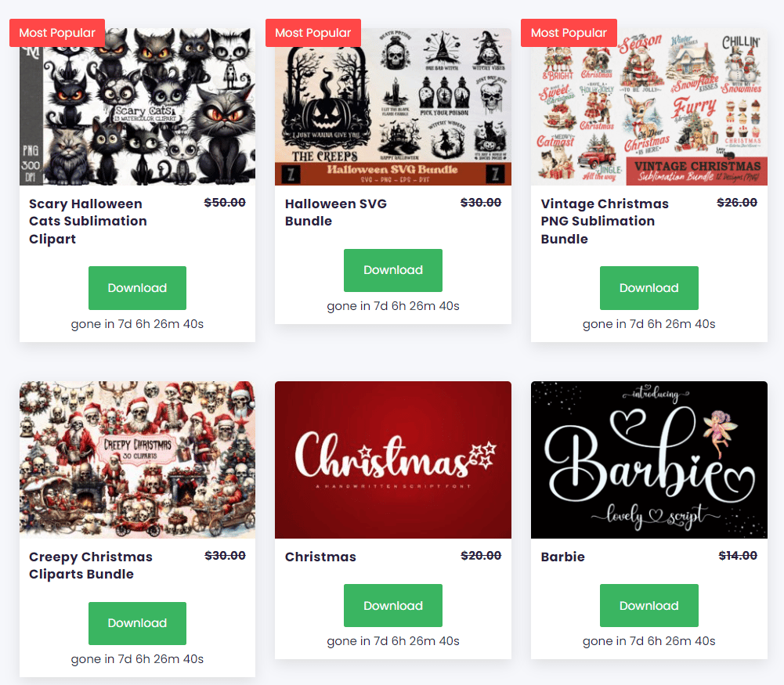Open Scary Cats watercolor clipart thumbnail
This screenshot has width=784, height=685.
[x=137, y=107]
